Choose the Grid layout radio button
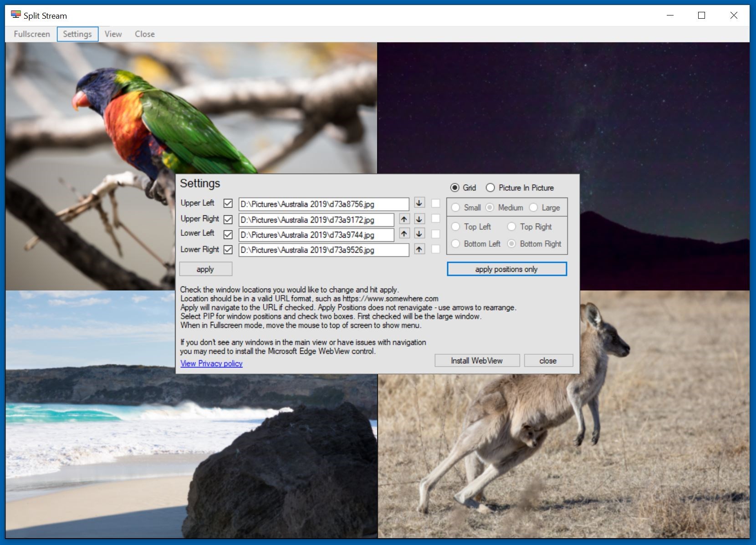 463,188
